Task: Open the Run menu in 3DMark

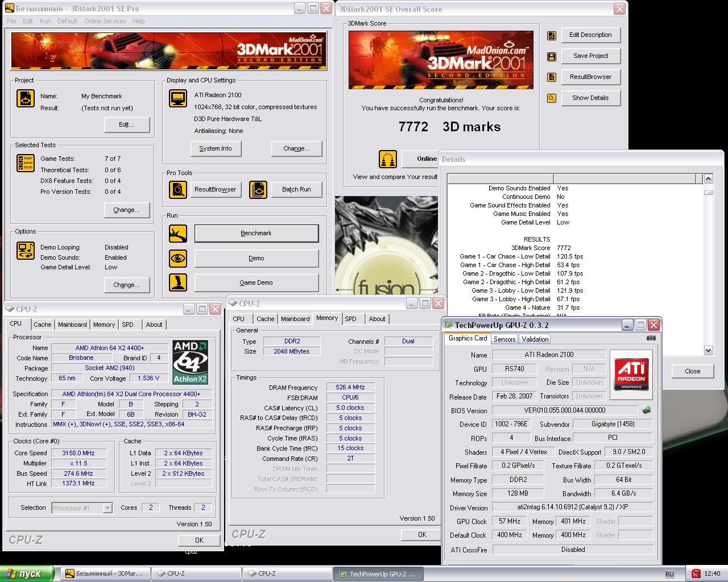Action: coord(45,21)
